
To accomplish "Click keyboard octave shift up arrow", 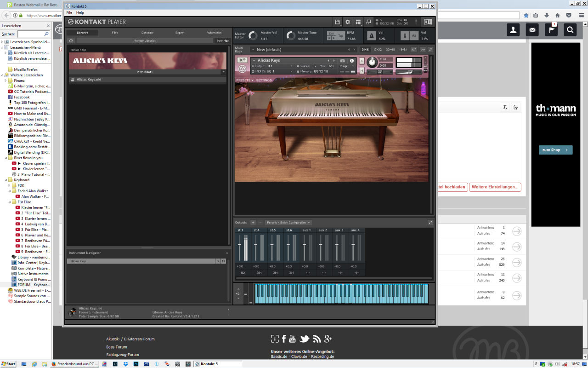I will (x=238, y=288).
